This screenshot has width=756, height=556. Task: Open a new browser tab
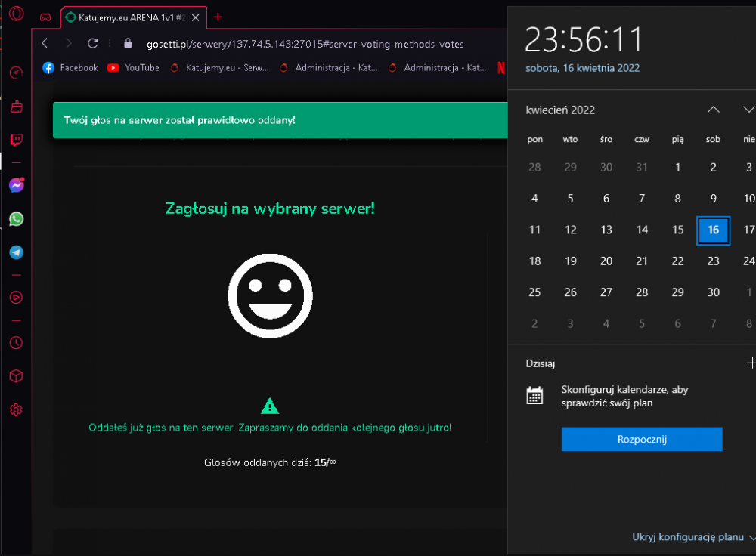pos(218,17)
